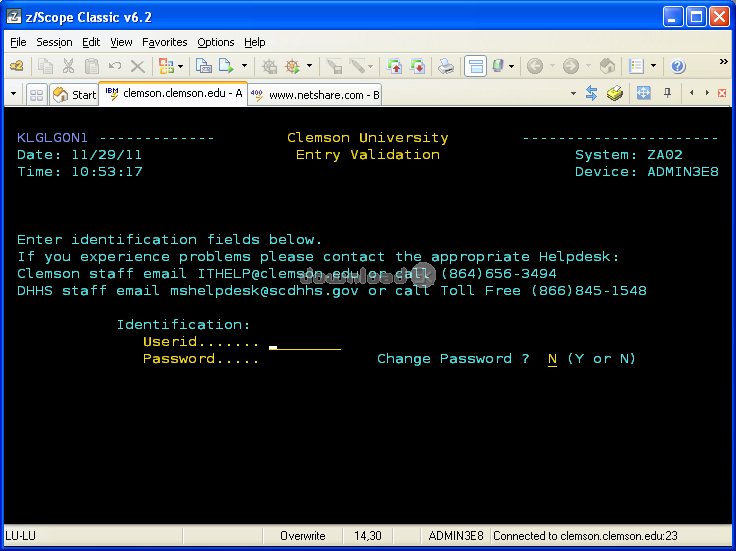
Task: Click the blue swap arrows icon in tab bar
Action: pyautogui.click(x=591, y=93)
